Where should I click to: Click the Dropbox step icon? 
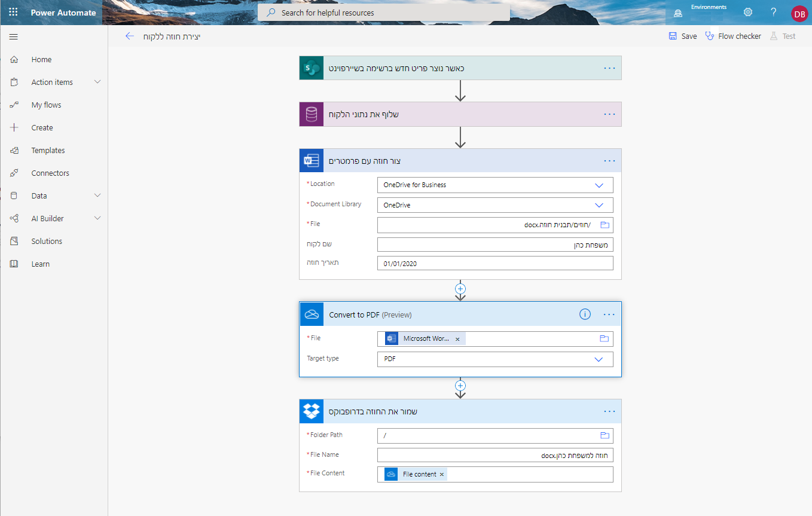[311, 411]
